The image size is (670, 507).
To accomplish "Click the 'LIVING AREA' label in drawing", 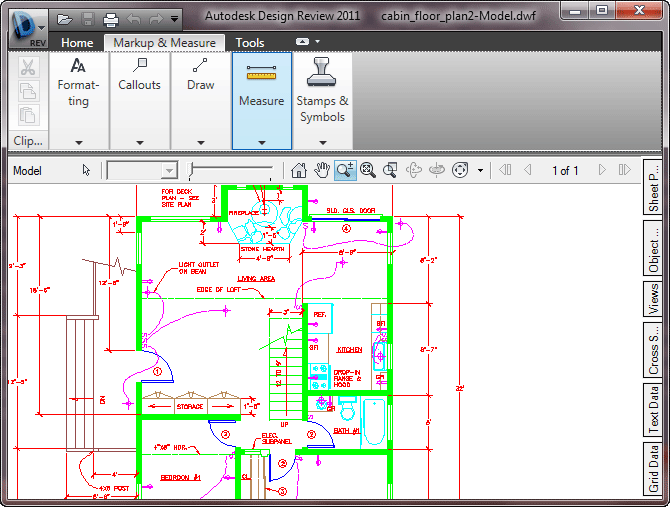I will (x=256, y=278).
